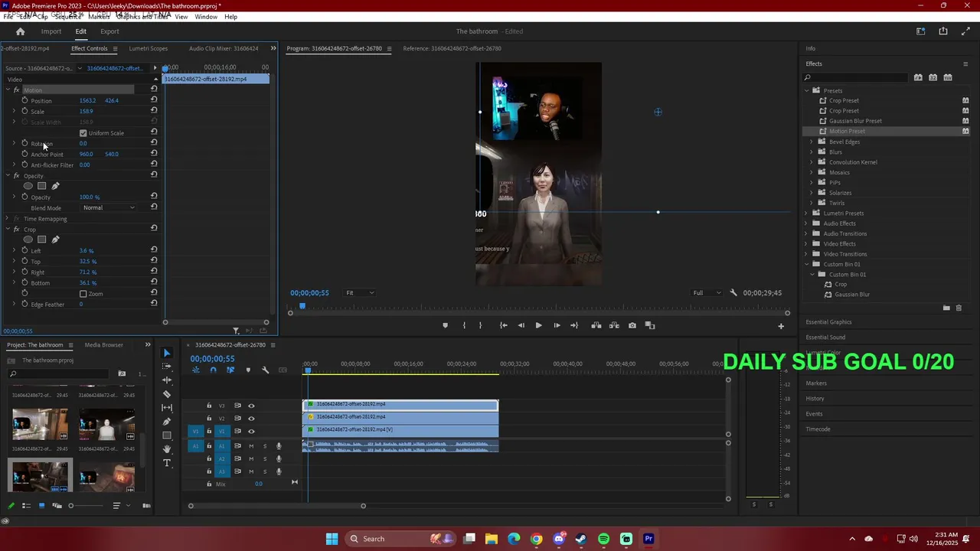Open the Import workspace tab
Viewport: 980px width, 551px height.
pyautogui.click(x=51, y=31)
